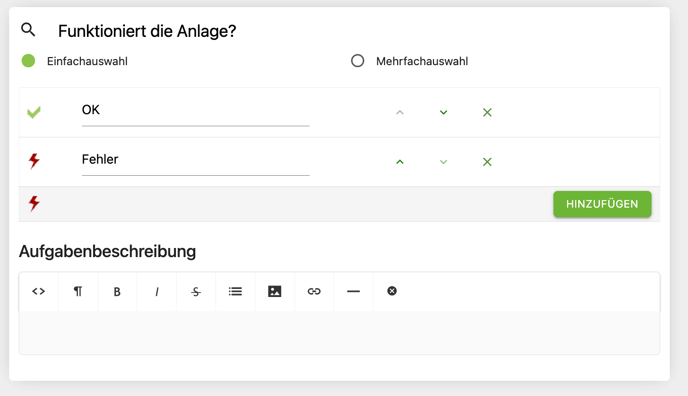The width and height of the screenshot is (688, 396).
Task: Select the Einfachauswahl radio button
Action: coord(29,61)
